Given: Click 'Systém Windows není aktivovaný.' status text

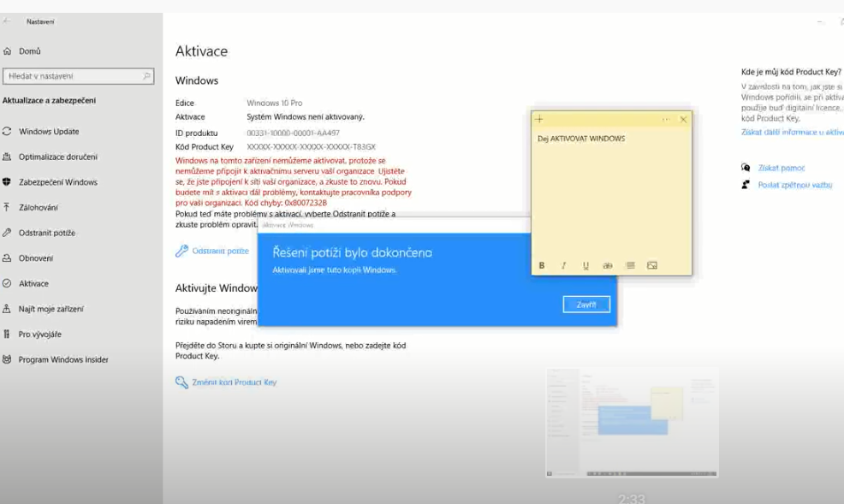Looking at the screenshot, I should tap(306, 116).
